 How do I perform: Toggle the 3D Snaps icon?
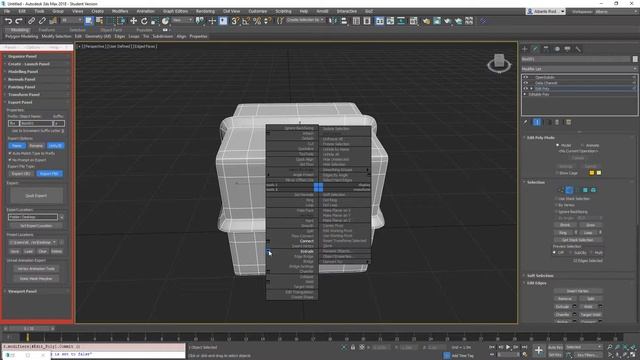tap(235, 21)
